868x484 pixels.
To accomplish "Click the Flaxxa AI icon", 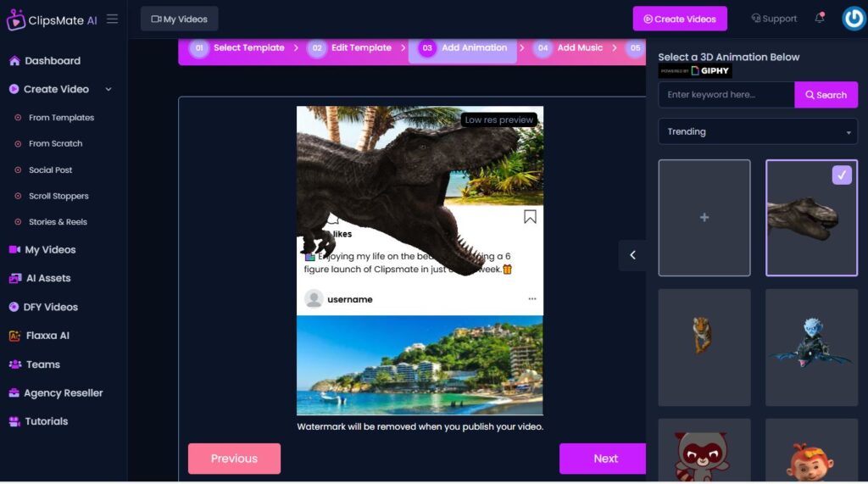I will click(14, 336).
